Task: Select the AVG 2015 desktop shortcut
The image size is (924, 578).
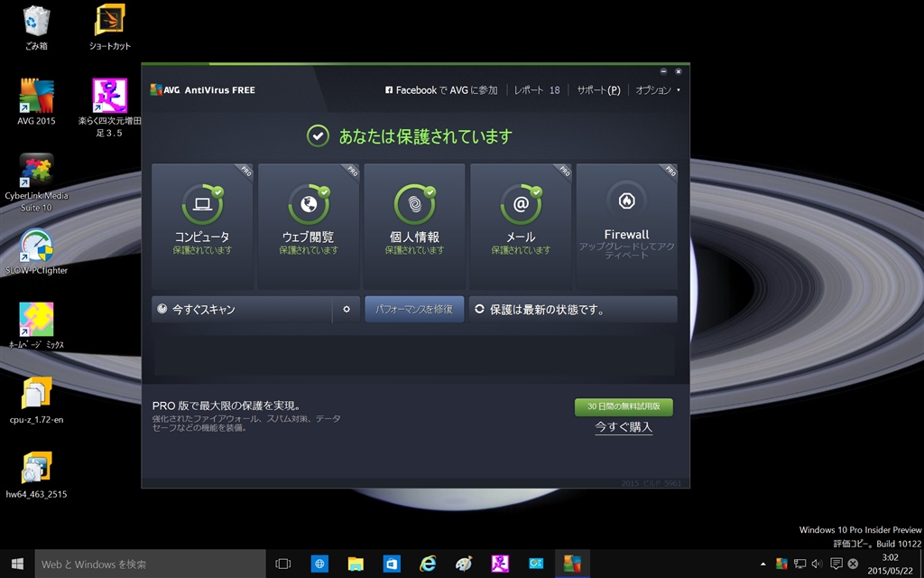Action: pos(36,102)
